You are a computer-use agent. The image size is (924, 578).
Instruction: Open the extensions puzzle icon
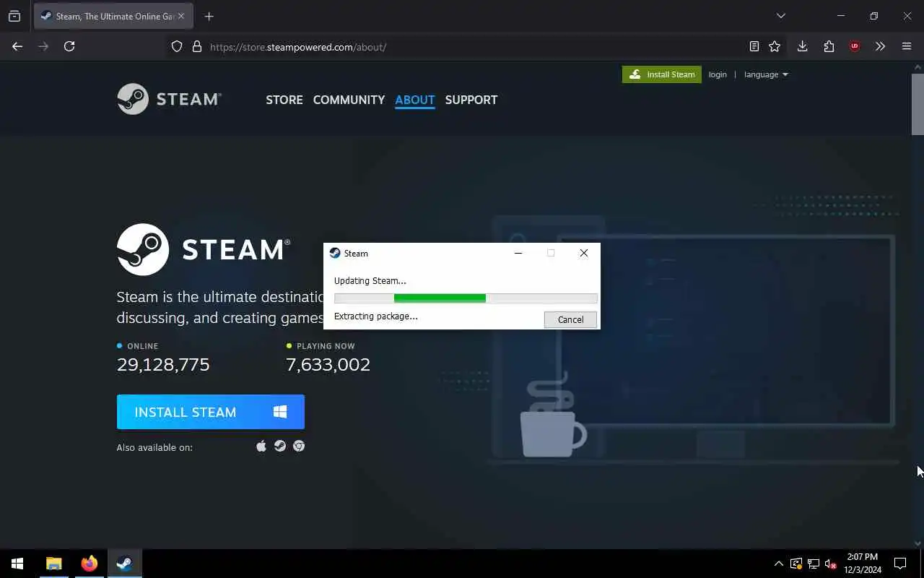(x=829, y=46)
